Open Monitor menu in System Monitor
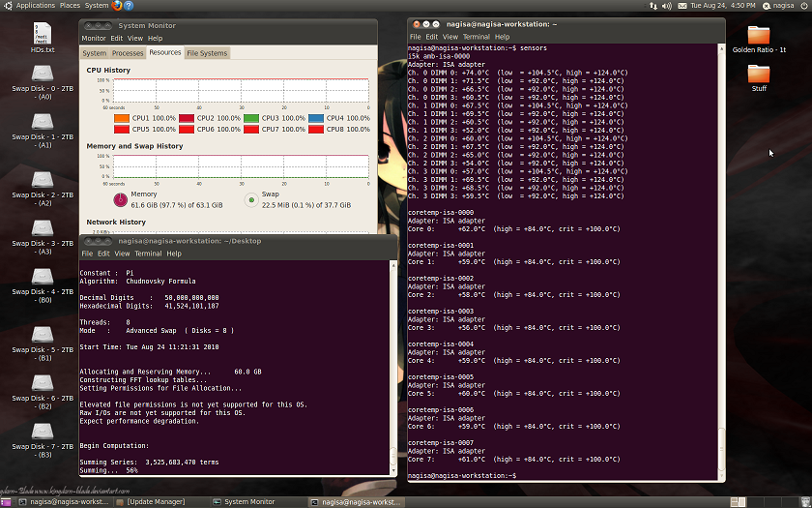 [94, 39]
